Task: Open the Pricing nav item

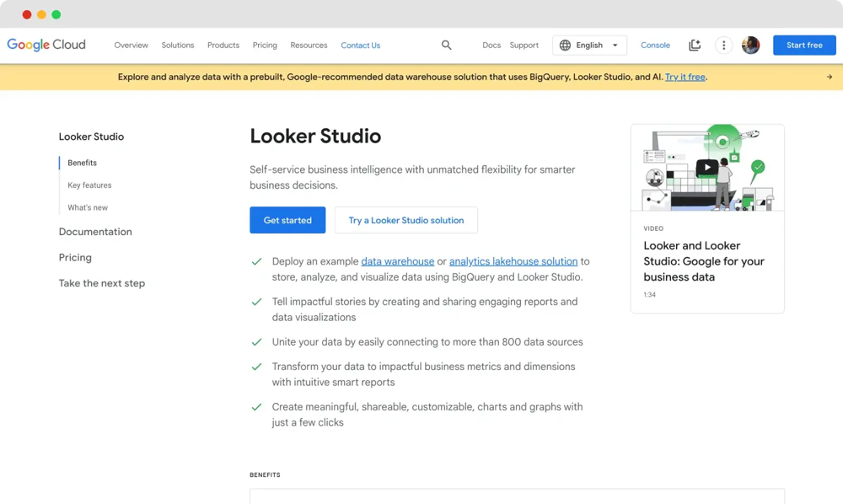Action: pos(264,45)
